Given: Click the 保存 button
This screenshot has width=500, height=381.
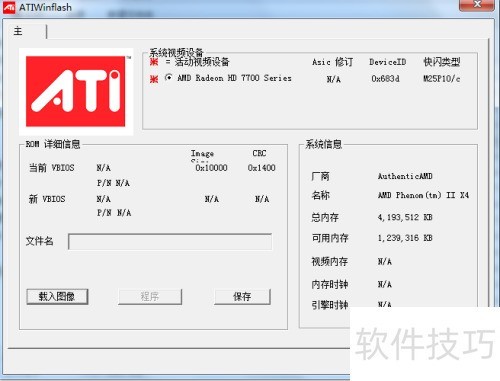Looking at the screenshot, I should click(242, 296).
